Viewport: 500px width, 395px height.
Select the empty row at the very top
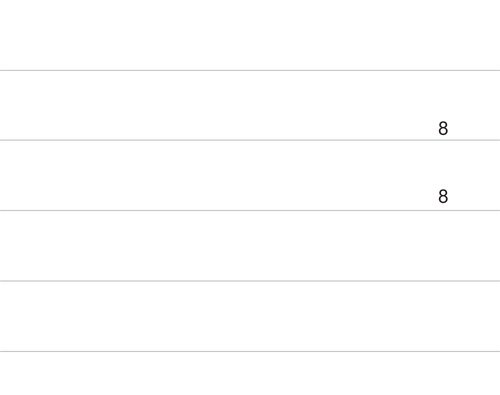[250, 35]
